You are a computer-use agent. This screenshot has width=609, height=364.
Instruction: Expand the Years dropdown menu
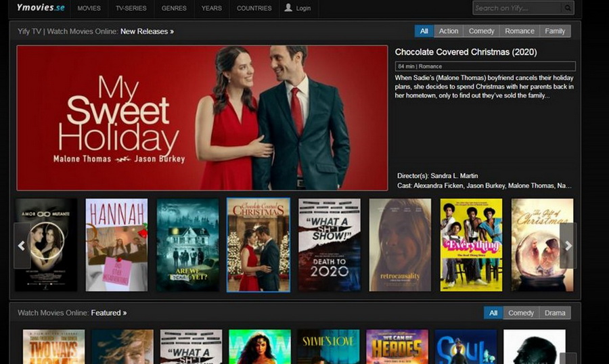[x=211, y=9]
